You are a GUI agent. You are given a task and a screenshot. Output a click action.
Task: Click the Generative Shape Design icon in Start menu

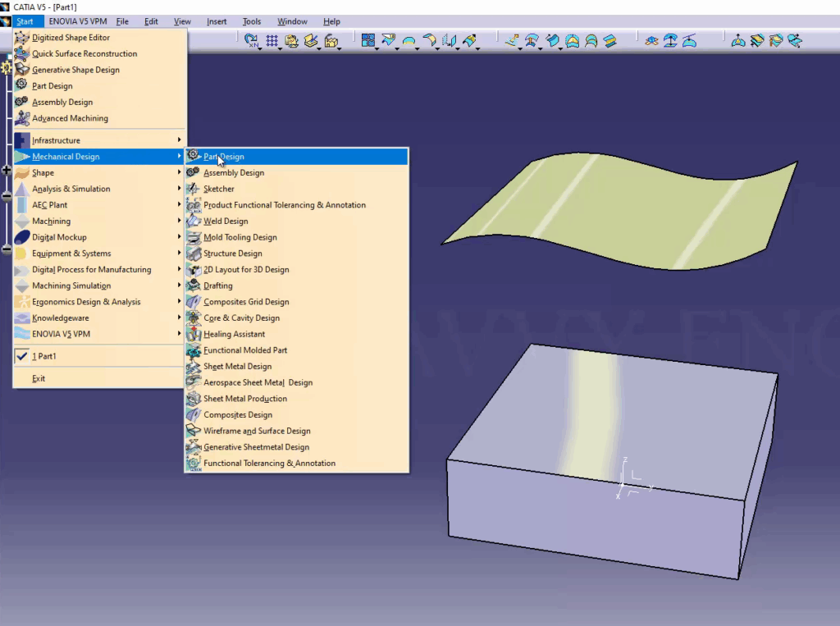[x=23, y=70]
